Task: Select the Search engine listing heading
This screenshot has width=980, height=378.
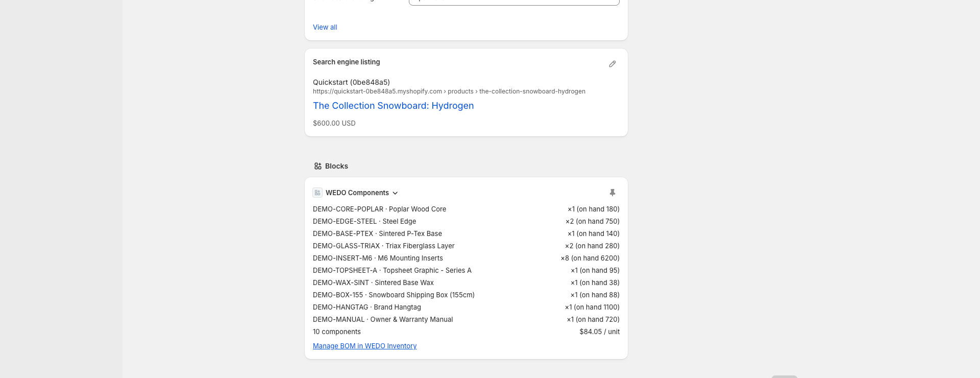Action: click(x=347, y=62)
